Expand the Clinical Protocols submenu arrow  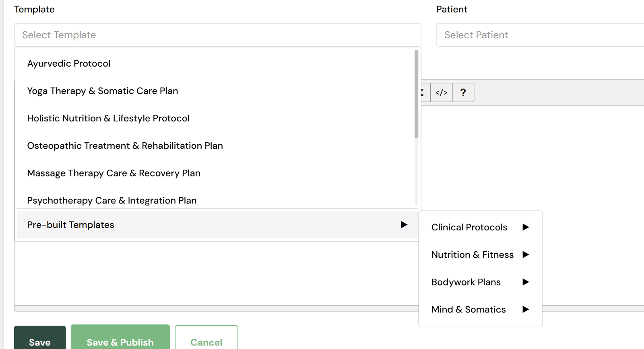pyautogui.click(x=526, y=227)
